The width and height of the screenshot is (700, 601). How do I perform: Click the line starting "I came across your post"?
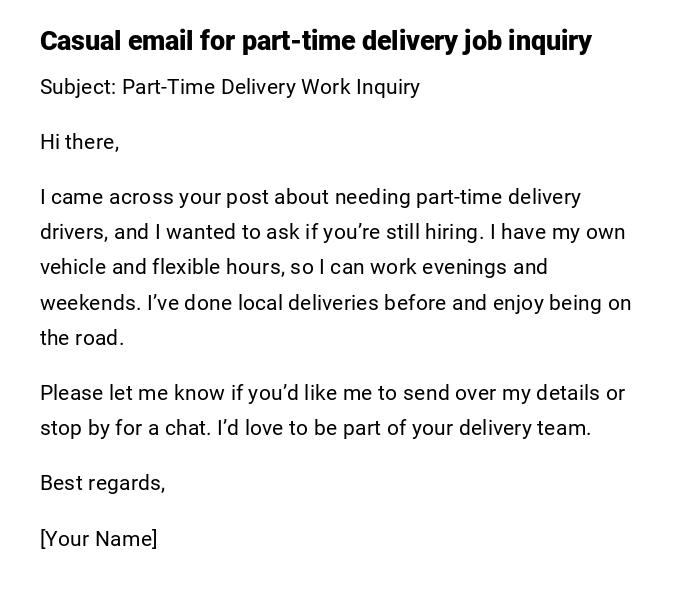pyautogui.click(x=310, y=197)
